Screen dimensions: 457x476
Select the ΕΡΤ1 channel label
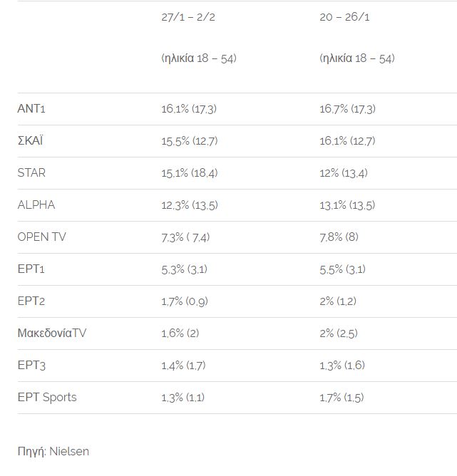click(31, 269)
